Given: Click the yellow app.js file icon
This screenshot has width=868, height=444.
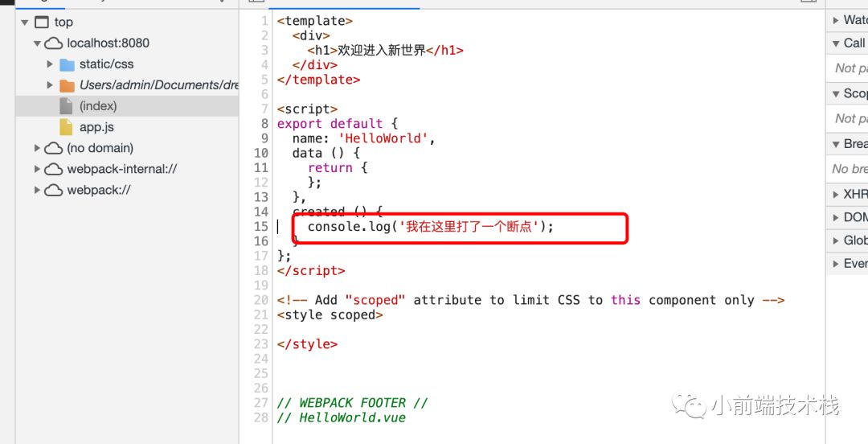Looking at the screenshot, I should tap(66, 127).
